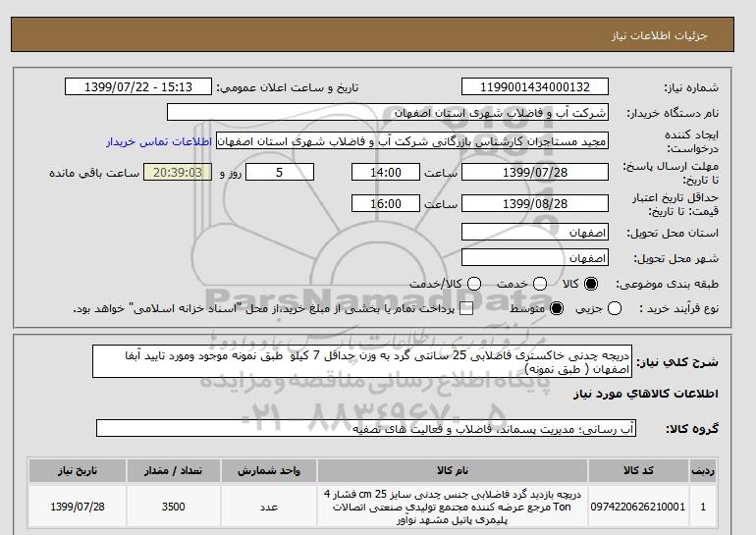Choose the جزیی purchase process option
Screen dimensions: 756x535
click(x=615, y=308)
